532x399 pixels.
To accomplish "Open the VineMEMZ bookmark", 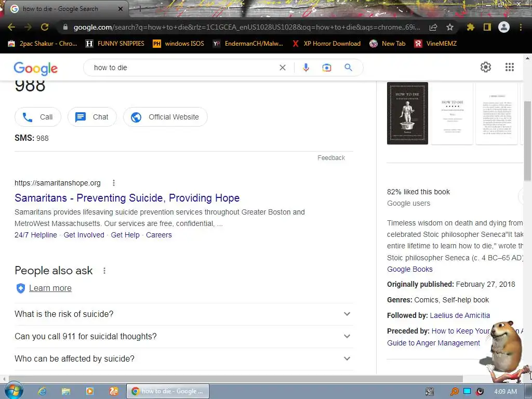I will [x=436, y=44].
